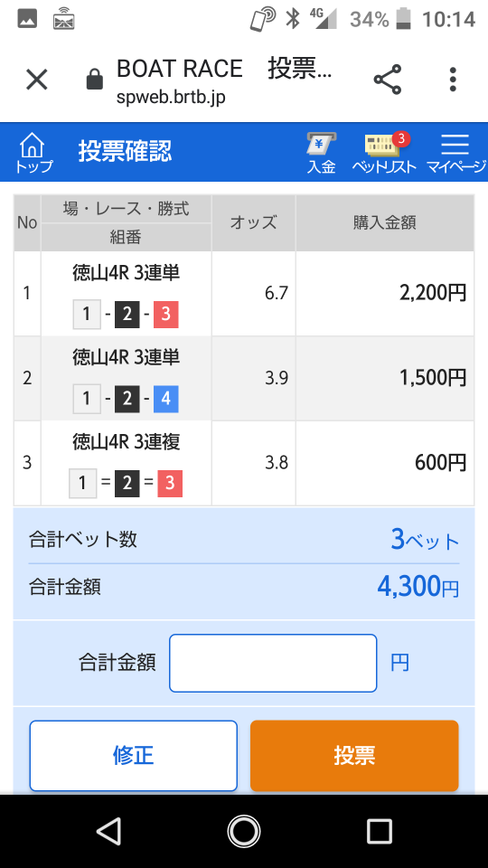The width and height of the screenshot is (488, 868).
Task: Select the blue number 4 boat chip
Action: pos(166,399)
